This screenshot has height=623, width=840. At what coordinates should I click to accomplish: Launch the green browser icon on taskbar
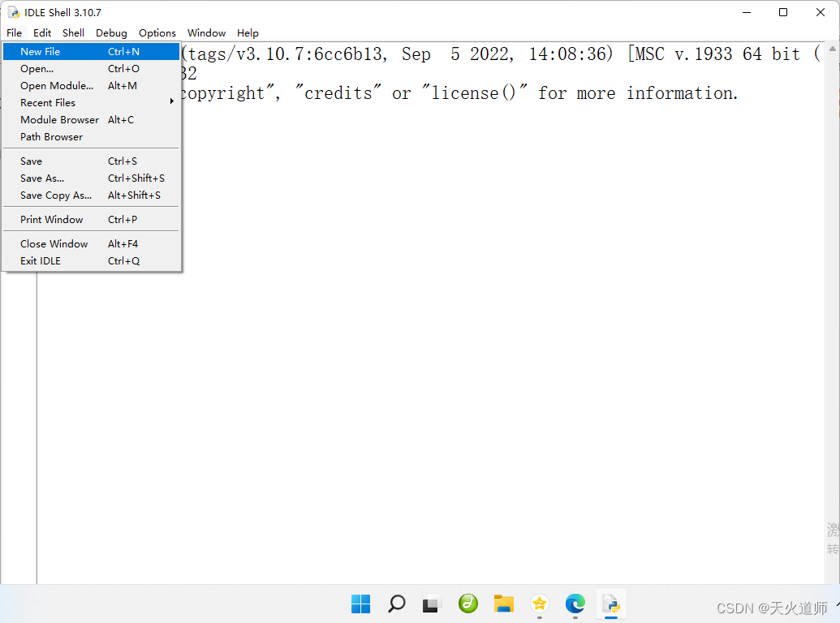coord(467,604)
